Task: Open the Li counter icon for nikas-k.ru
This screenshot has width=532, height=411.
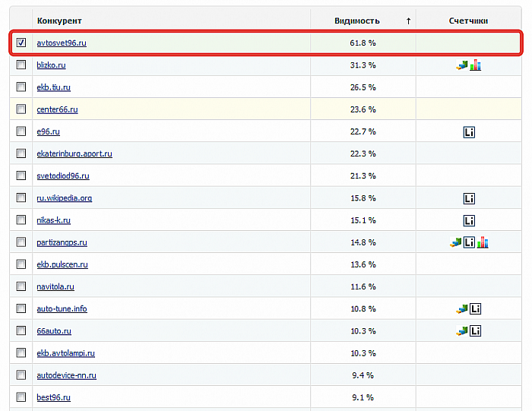Action: (469, 221)
